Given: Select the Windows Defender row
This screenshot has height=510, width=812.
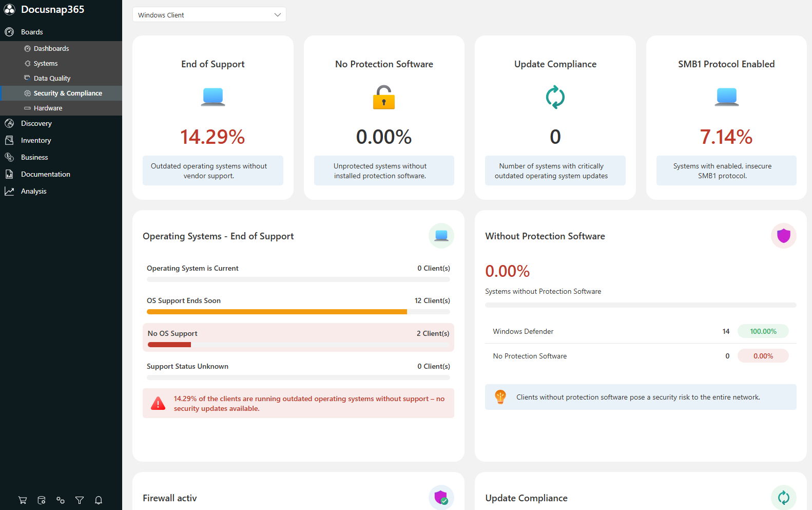Looking at the screenshot, I should [x=641, y=331].
